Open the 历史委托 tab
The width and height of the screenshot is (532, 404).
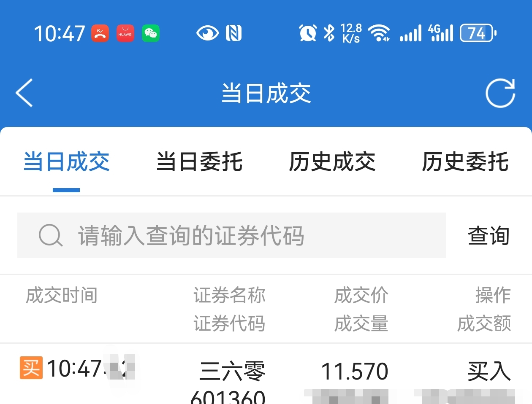pyautogui.click(x=465, y=162)
